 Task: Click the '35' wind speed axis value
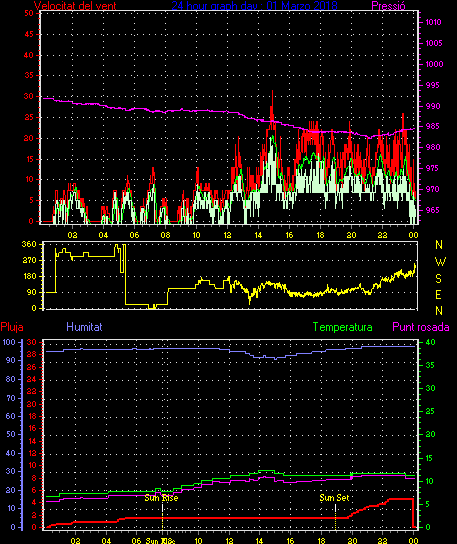[x=29, y=75]
